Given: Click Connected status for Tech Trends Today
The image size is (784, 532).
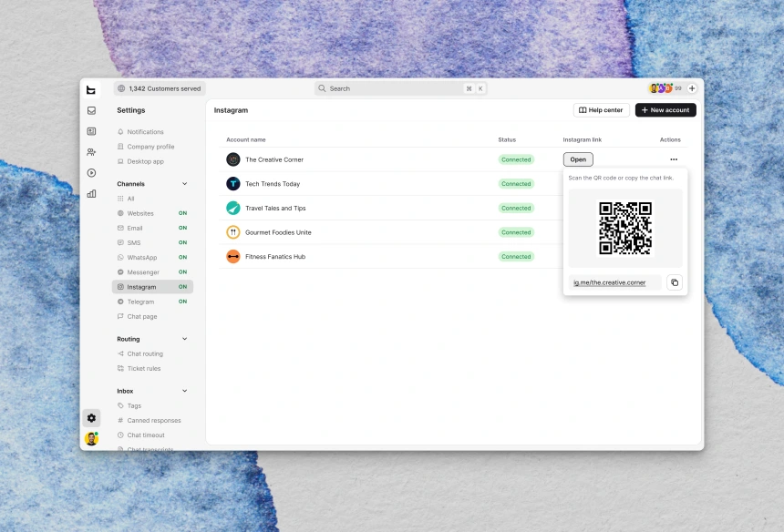Looking at the screenshot, I should 516,184.
